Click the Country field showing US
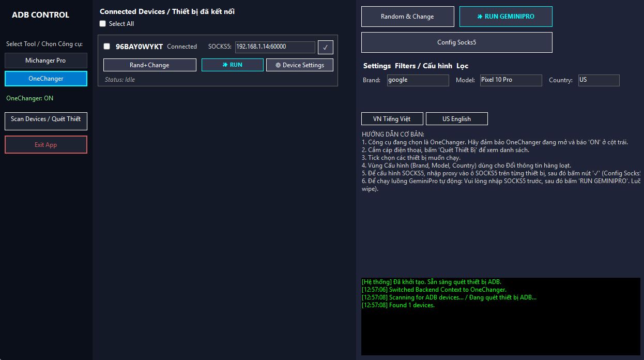644x360 pixels. tap(598, 80)
